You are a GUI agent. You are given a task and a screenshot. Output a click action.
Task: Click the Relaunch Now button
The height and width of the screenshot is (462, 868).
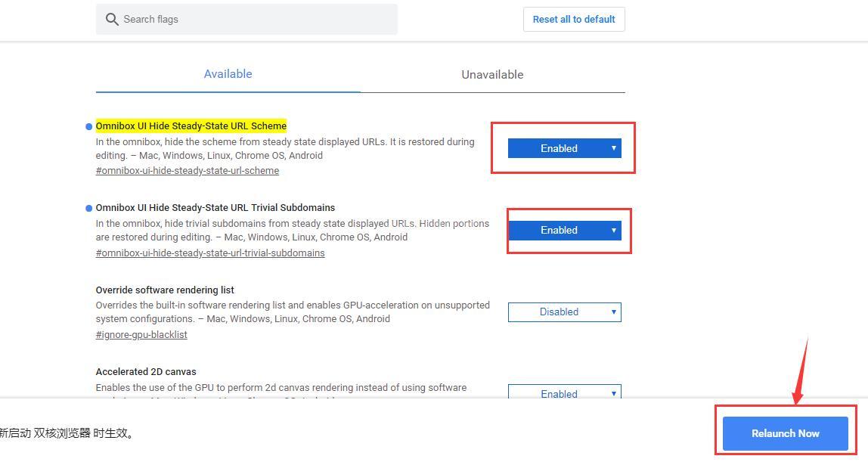tap(785, 433)
